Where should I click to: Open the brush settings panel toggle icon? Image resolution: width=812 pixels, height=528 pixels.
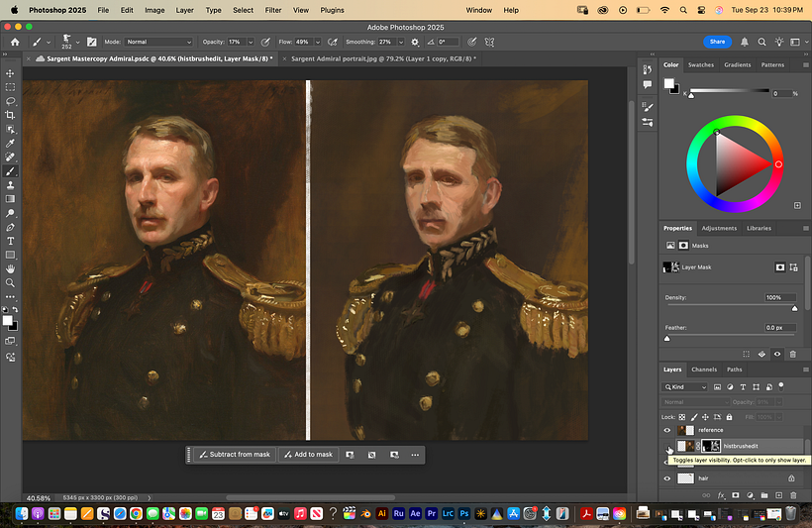pyautogui.click(x=92, y=42)
